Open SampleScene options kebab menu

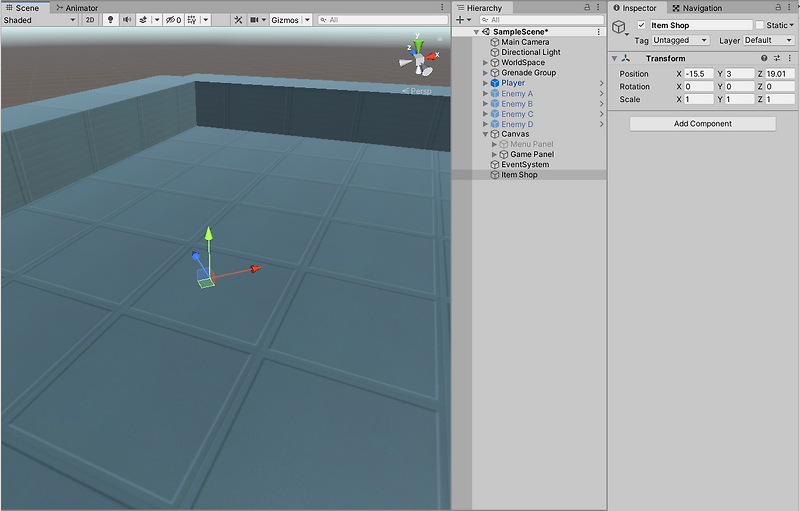click(x=598, y=32)
